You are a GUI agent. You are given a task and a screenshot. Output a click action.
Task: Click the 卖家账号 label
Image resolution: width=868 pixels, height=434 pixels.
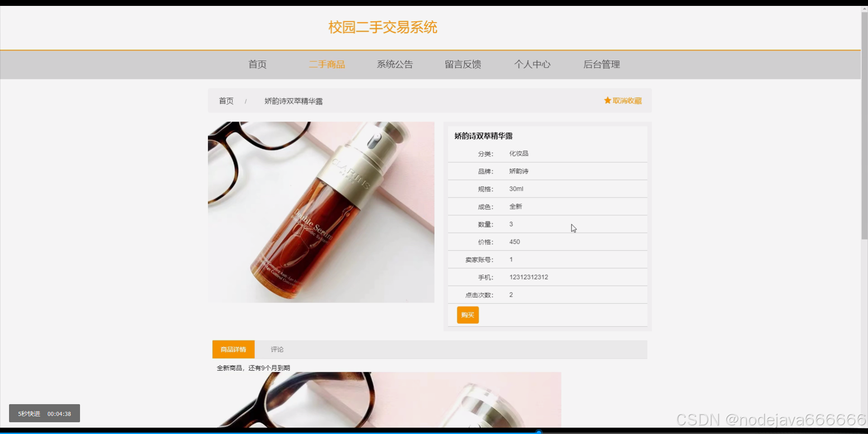tap(479, 259)
